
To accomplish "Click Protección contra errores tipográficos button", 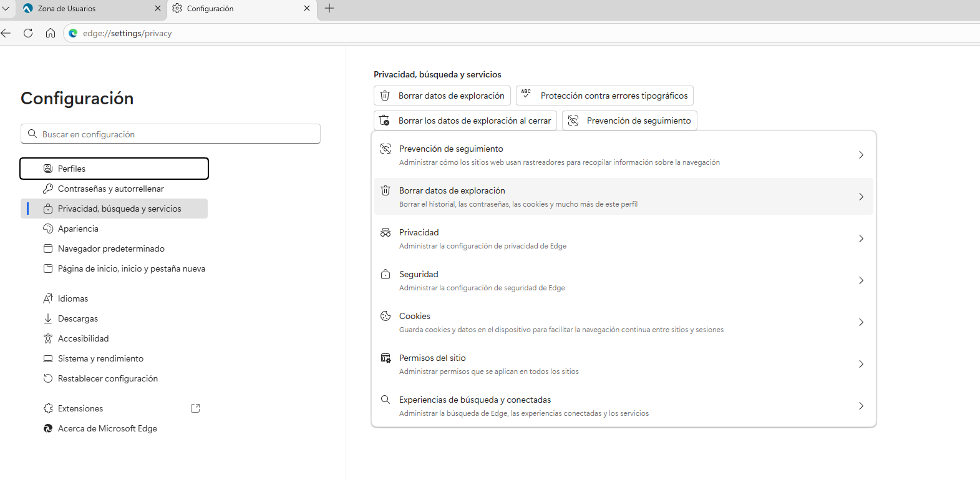I will coord(604,96).
